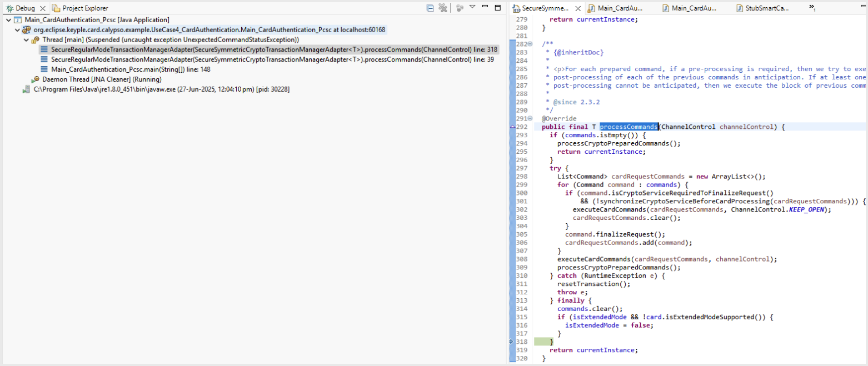Minimize the Debug view panel
868x366 pixels.
(485, 7)
